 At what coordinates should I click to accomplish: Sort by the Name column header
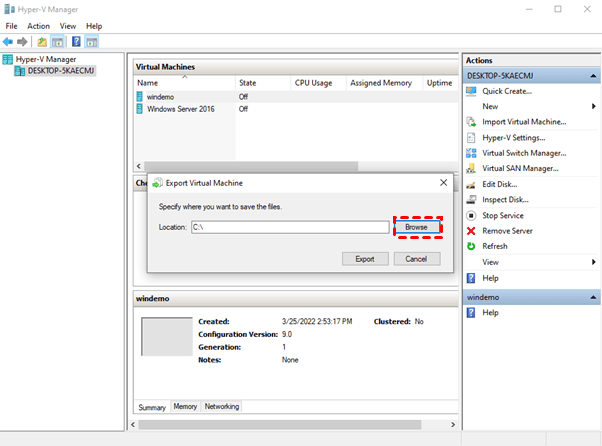pyautogui.click(x=184, y=83)
